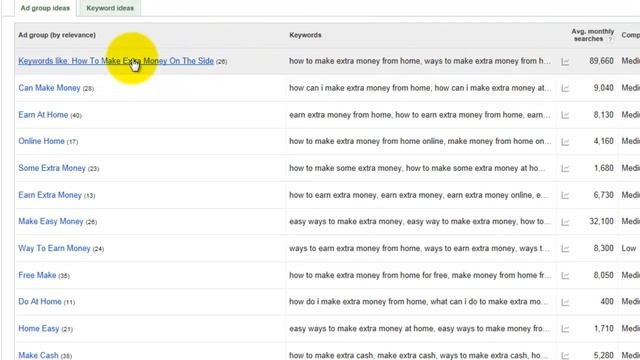Switch to Ad group ideas tab

coord(45,8)
